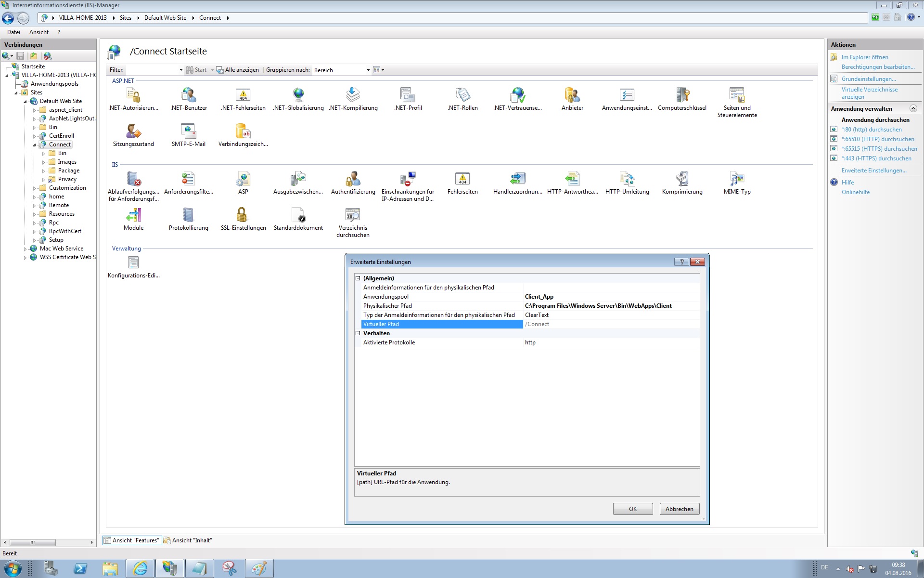Open the Protokollierung feature icon
This screenshot has width=924, height=578.
click(188, 215)
